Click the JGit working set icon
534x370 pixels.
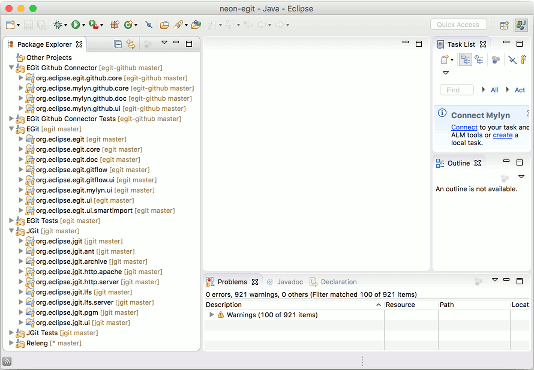[x=20, y=231]
